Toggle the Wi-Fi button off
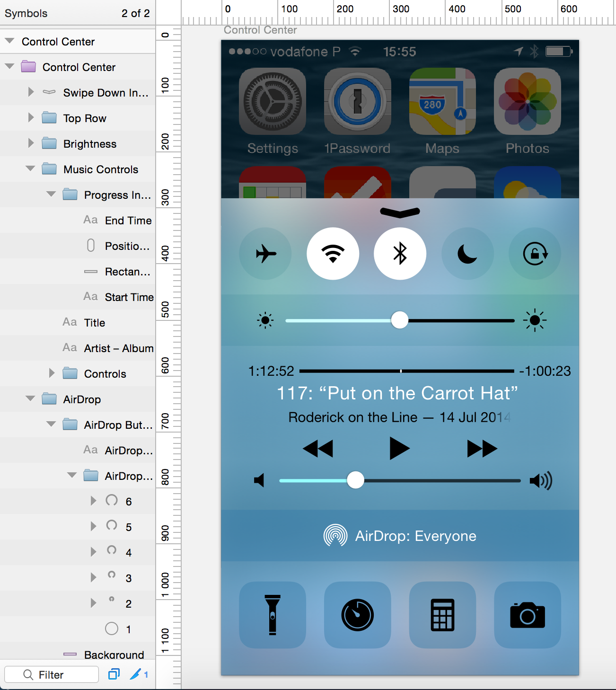This screenshot has height=690, width=616. [x=333, y=254]
